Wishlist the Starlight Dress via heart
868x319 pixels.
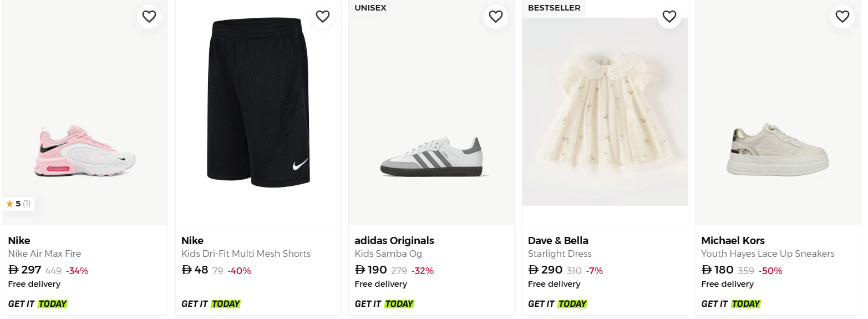pyautogui.click(x=669, y=17)
